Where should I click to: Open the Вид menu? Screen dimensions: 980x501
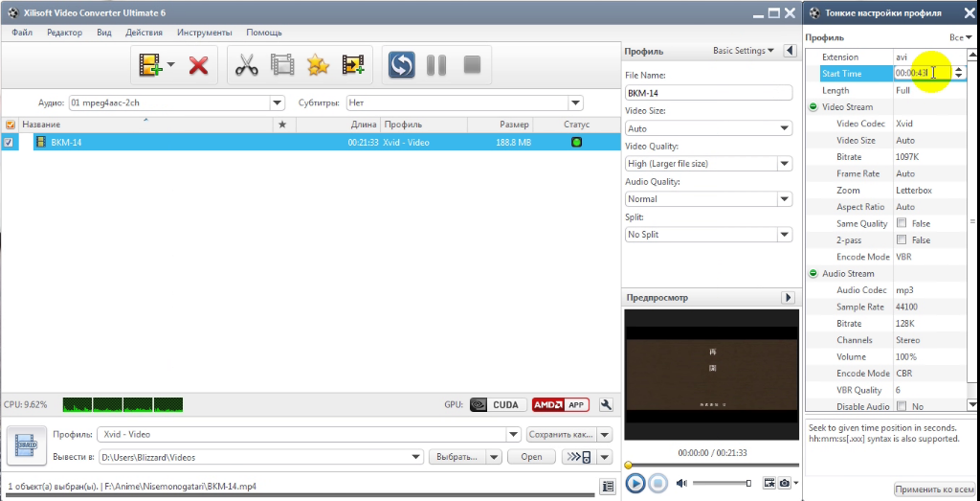104,33
